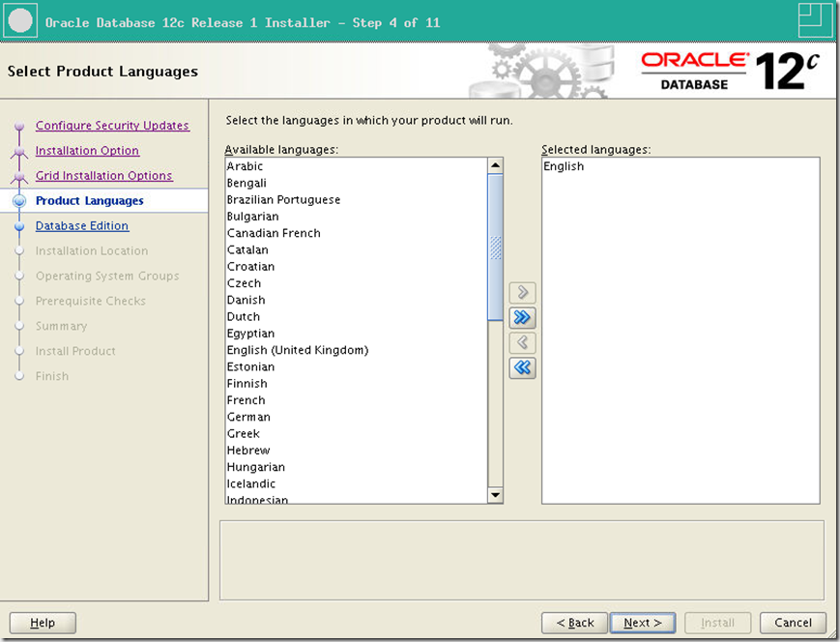Pick Catalan from available languages
Image resolution: width=840 pixels, height=642 pixels.
click(x=357, y=249)
